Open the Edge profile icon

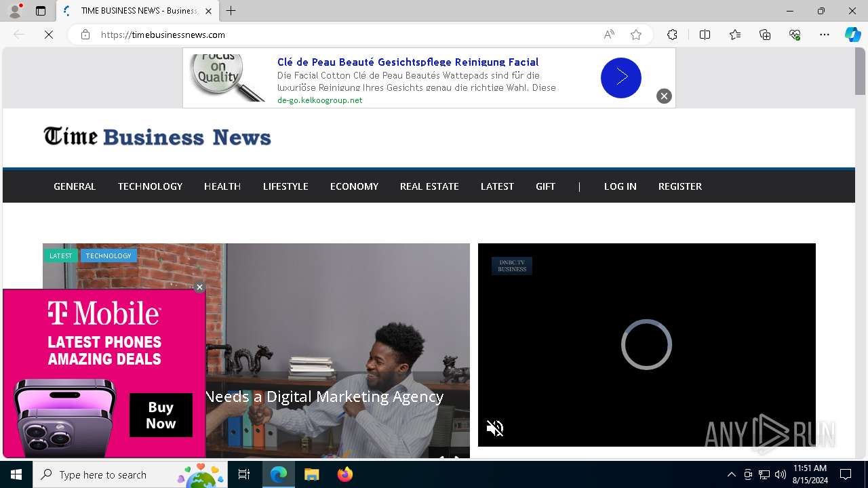click(x=15, y=11)
